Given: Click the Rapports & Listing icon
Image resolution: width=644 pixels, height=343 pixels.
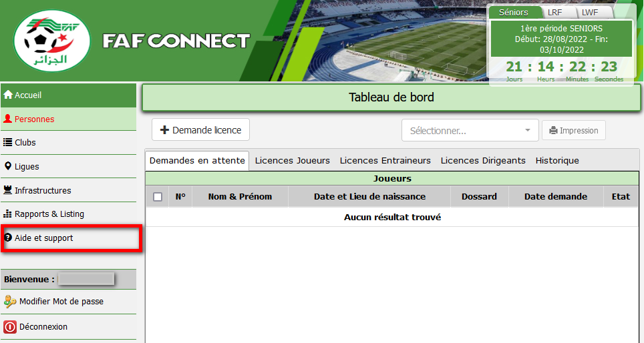Looking at the screenshot, I should pyautogui.click(x=8, y=214).
